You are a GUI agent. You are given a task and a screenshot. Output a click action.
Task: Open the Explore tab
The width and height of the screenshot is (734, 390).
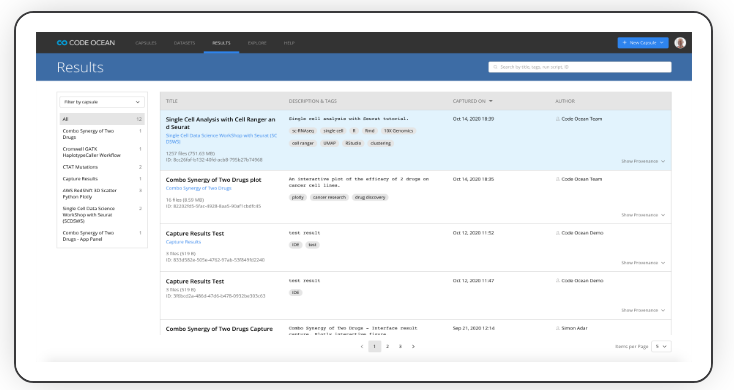(x=257, y=43)
